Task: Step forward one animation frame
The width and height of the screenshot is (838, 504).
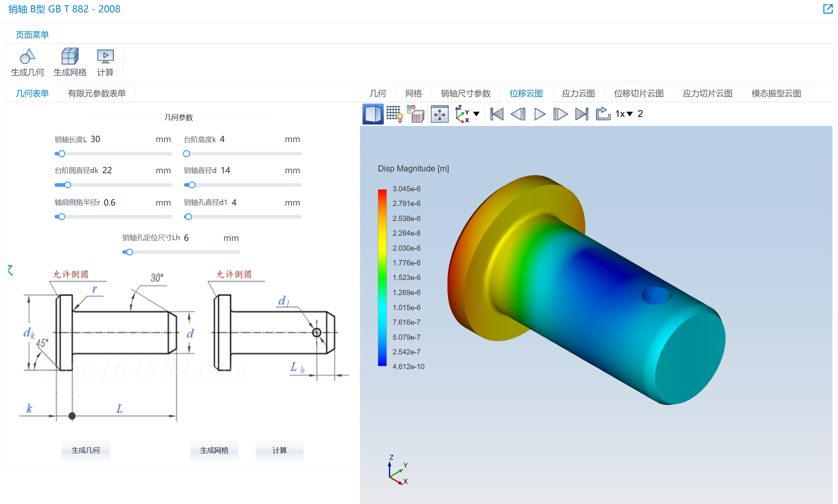Action: pyautogui.click(x=560, y=114)
